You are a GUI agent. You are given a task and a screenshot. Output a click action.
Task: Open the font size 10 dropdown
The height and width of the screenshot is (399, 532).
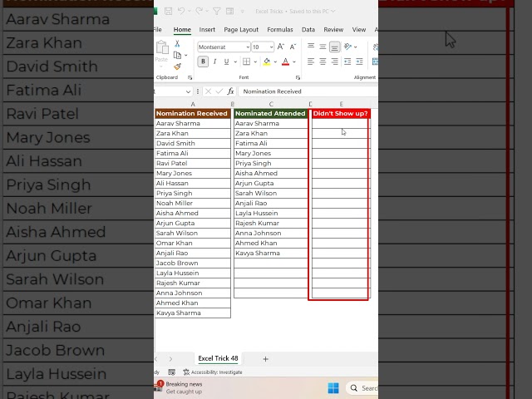tap(272, 47)
